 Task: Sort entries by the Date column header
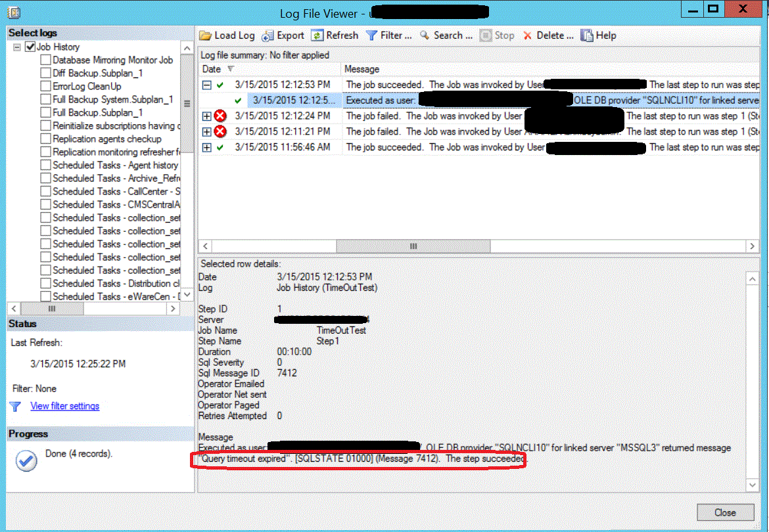(218, 69)
